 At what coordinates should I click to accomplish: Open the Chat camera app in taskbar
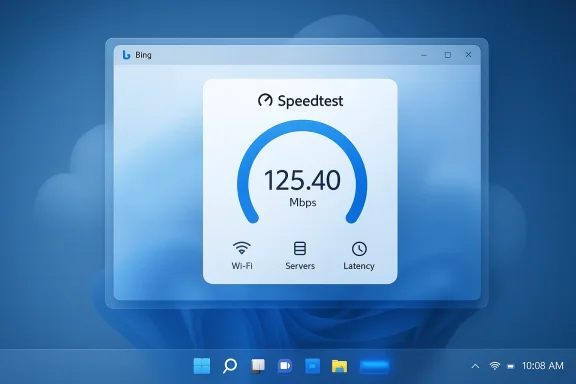coord(285,366)
